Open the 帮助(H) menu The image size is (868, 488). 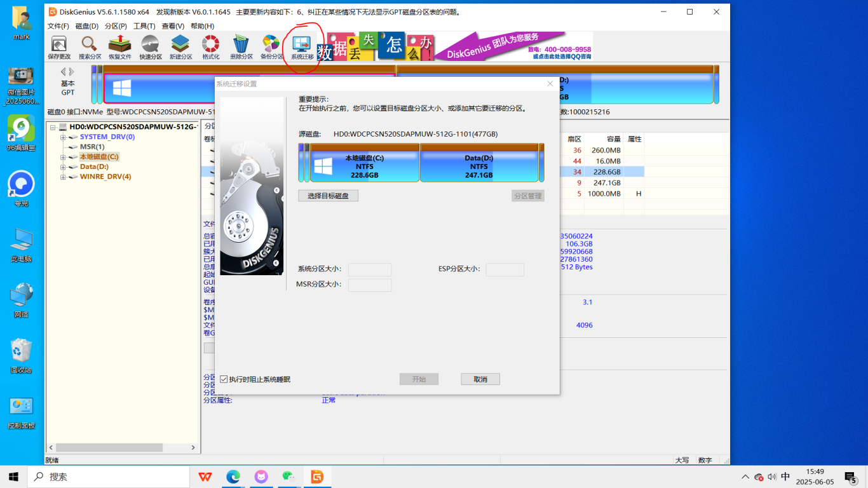202,26
